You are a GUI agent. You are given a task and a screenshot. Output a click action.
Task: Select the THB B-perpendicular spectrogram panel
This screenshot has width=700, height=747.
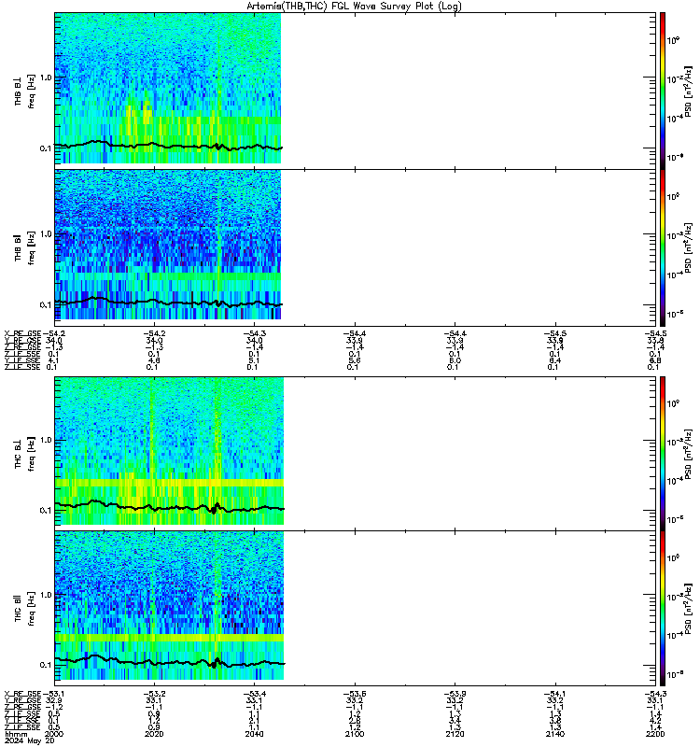click(x=355, y=91)
